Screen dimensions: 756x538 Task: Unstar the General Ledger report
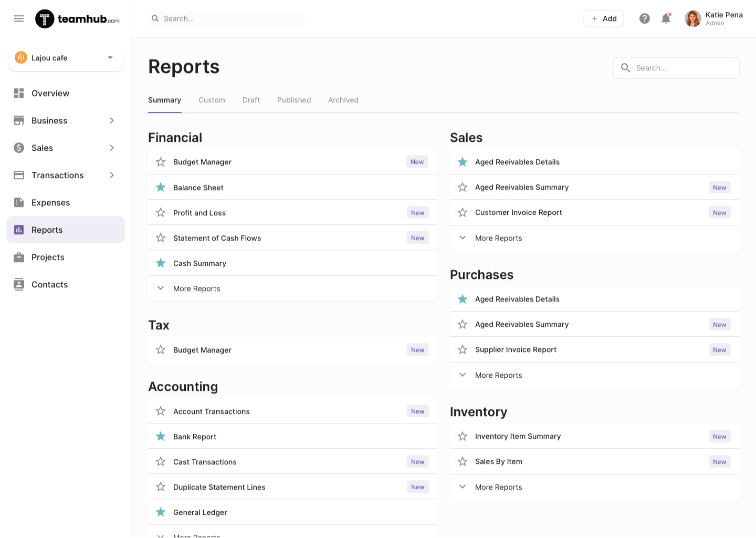tap(161, 512)
